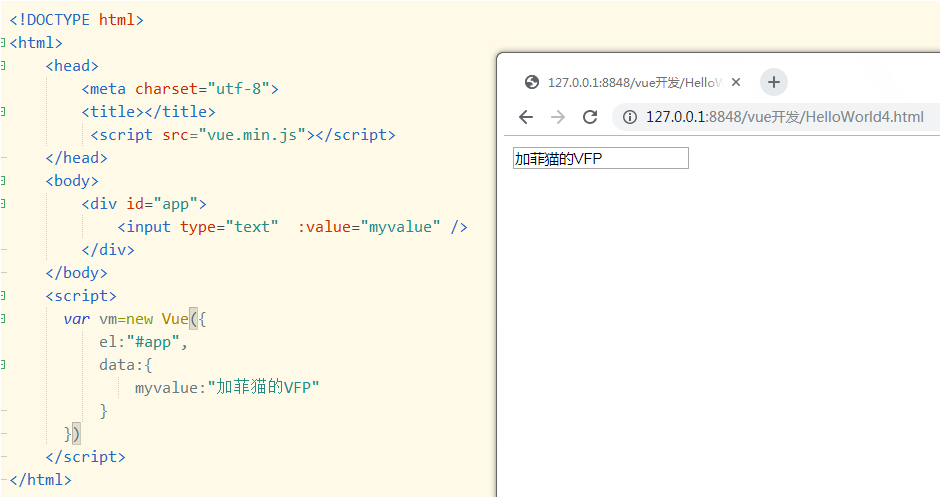Click the id="app" attribute
Screen dimensions: 941x498
[x=162, y=204]
